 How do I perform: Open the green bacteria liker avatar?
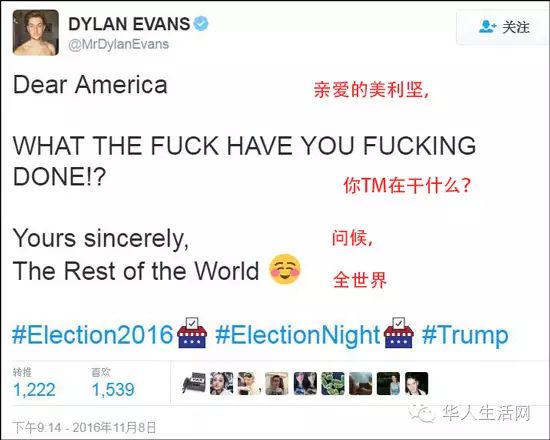tap(333, 383)
